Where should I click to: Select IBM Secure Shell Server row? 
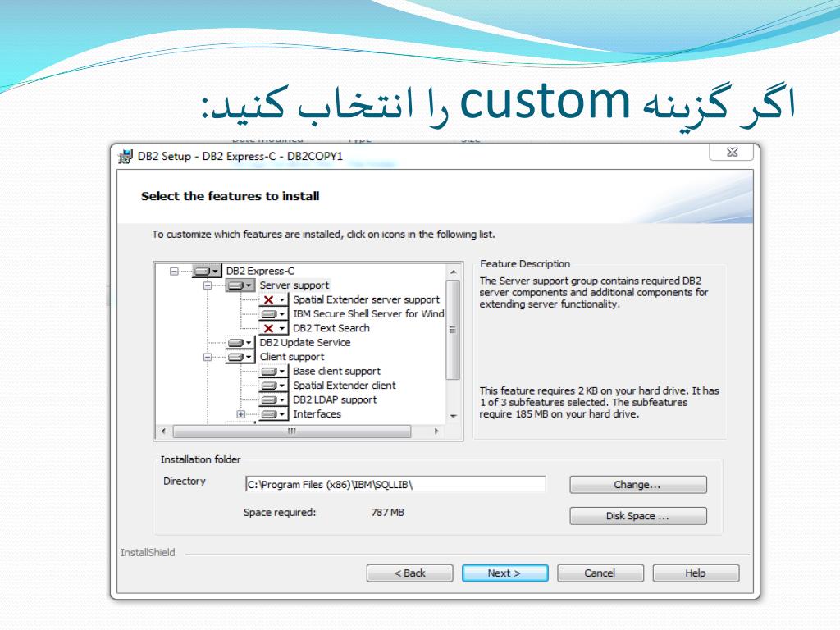tap(368, 314)
